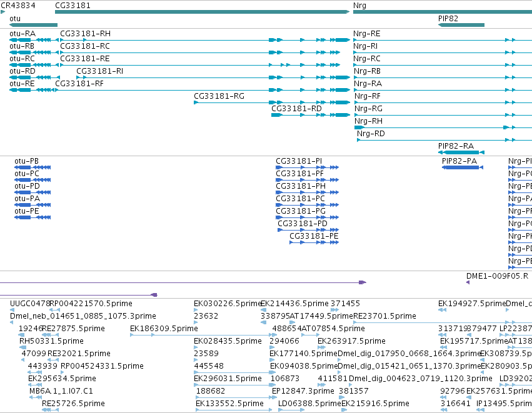Click the PIP82-RA transcript

pyautogui.click(x=461, y=152)
